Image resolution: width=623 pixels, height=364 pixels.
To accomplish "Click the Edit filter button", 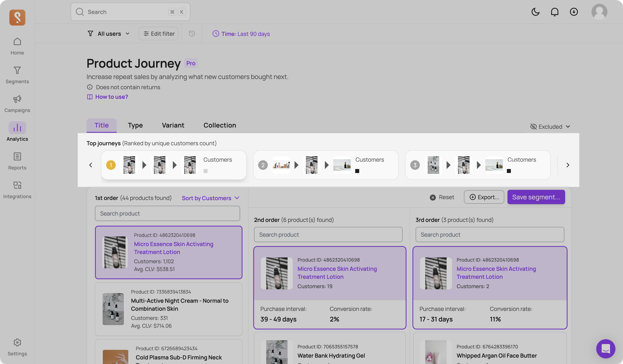I will click(158, 34).
